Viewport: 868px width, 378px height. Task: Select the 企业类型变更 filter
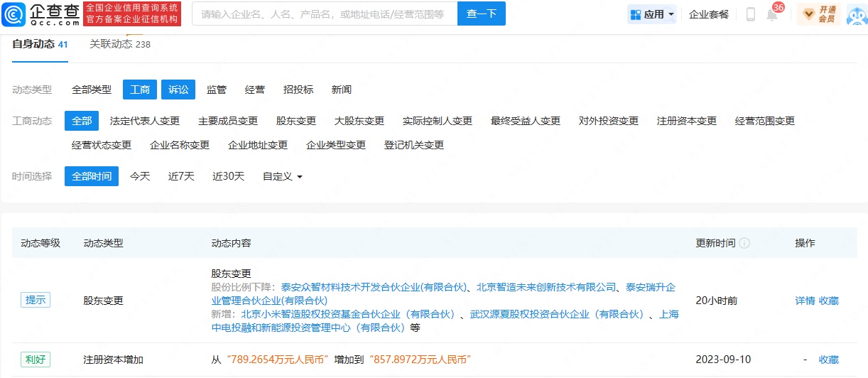click(336, 145)
